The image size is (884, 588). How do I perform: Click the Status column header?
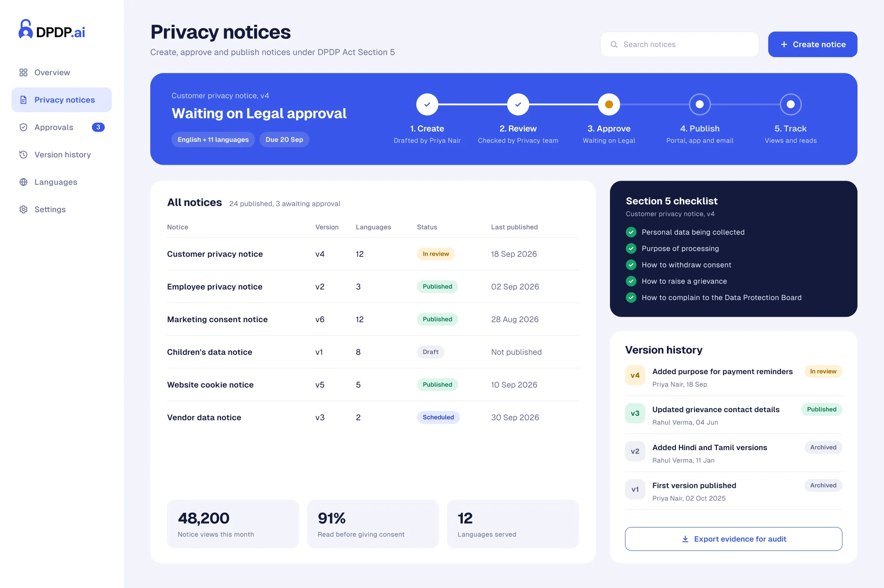[427, 227]
